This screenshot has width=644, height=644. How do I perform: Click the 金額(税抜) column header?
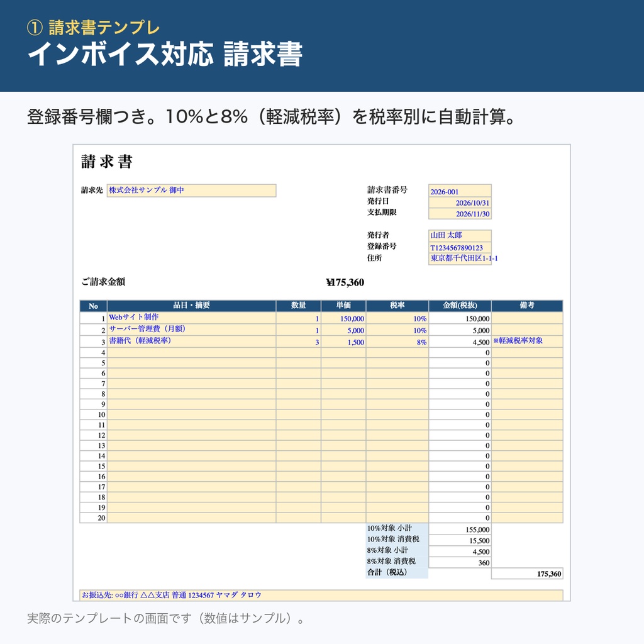click(x=460, y=306)
